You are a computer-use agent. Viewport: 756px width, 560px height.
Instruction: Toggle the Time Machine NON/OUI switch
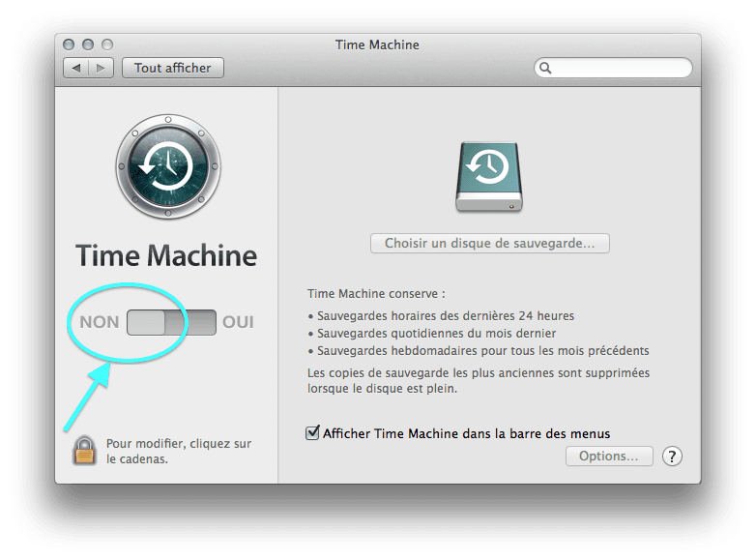tap(171, 322)
